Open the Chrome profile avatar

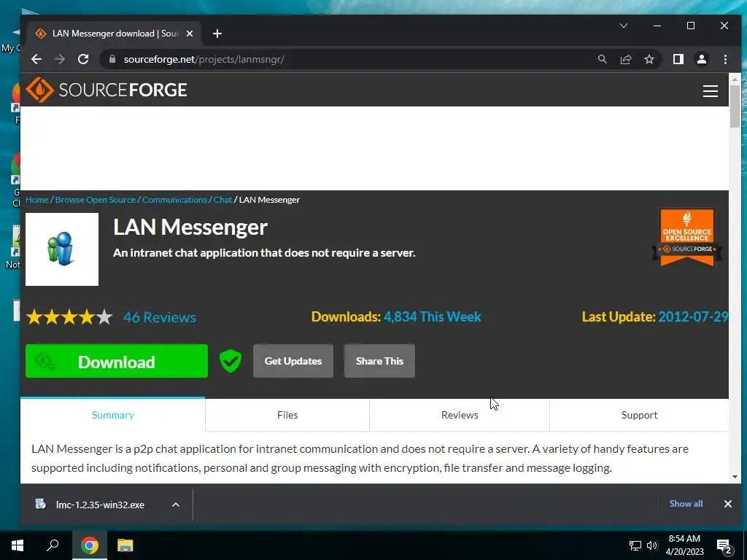tap(701, 59)
